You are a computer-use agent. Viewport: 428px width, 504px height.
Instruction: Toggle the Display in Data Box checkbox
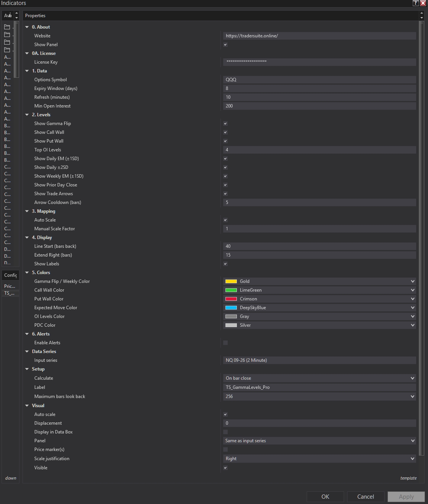pos(225,432)
